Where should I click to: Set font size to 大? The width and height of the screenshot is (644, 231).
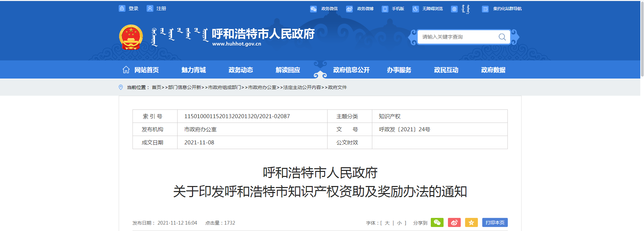click(x=387, y=223)
